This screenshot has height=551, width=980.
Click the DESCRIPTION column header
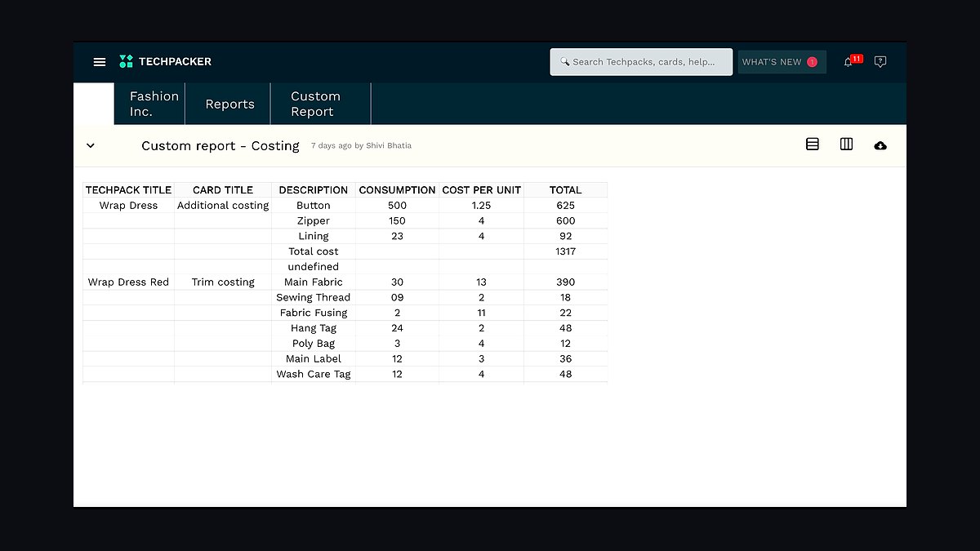click(314, 190)
